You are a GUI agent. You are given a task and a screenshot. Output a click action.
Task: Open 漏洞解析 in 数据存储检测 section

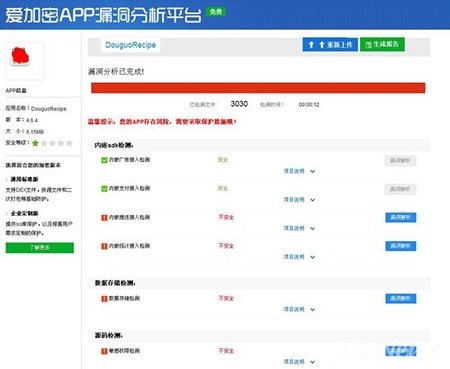(x=401, y=299)
